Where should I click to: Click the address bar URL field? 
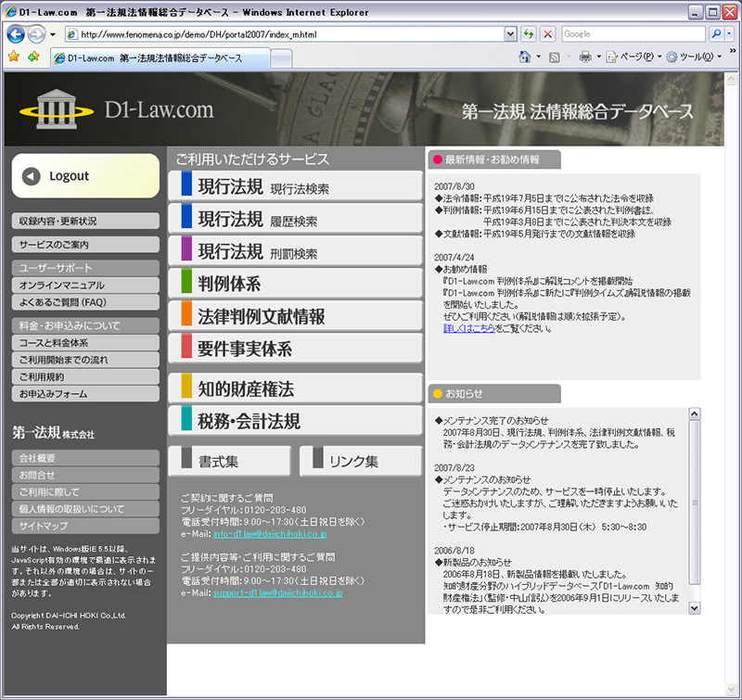286,34
